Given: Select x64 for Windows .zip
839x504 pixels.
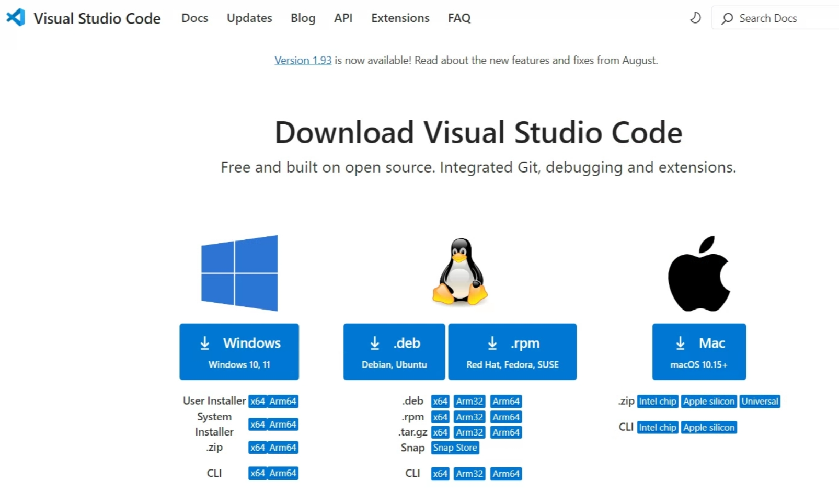Looking at the screenshot, I should [x=258, y=448].
